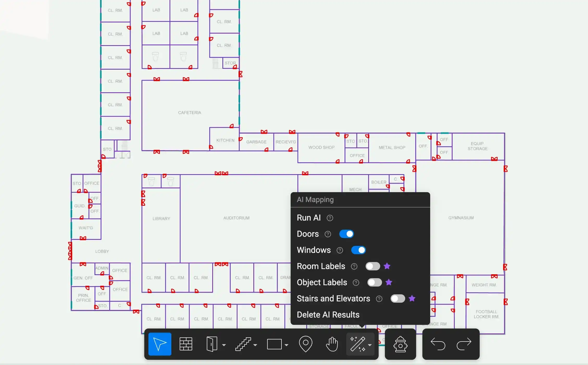Select the location pin tool

click(305, 344)
